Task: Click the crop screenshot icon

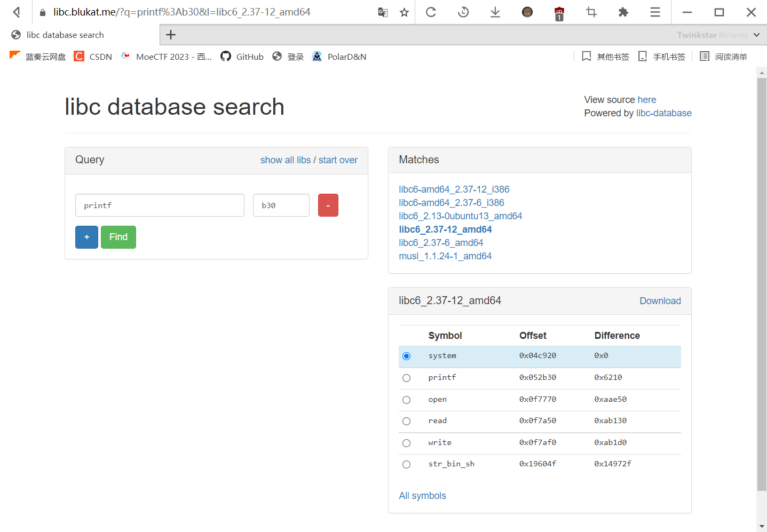Action: 591,12
